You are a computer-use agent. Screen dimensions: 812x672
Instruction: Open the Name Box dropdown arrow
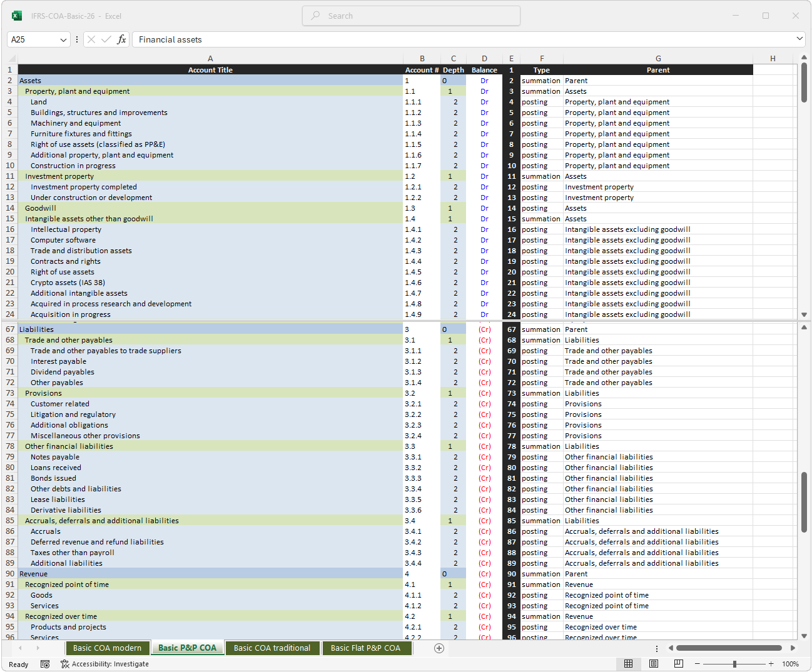(63, 39)
